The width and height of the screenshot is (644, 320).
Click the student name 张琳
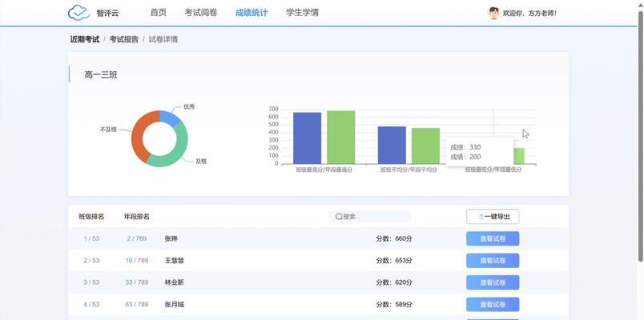pos(171,238)
